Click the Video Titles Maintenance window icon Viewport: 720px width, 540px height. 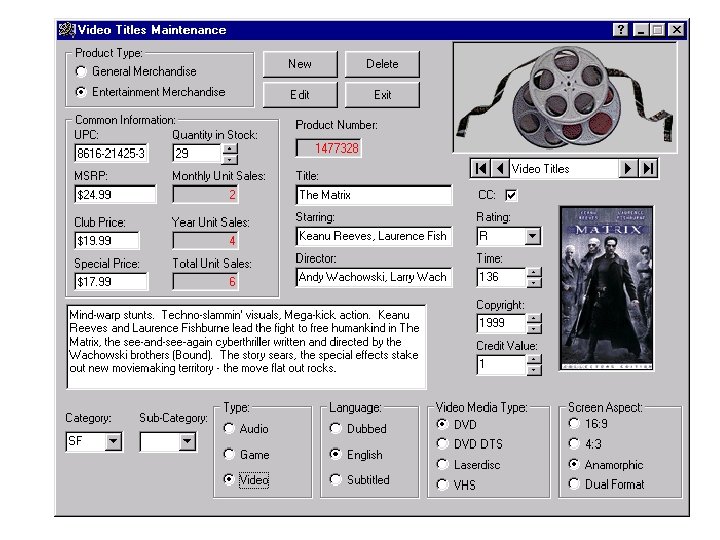click(67, 30)
